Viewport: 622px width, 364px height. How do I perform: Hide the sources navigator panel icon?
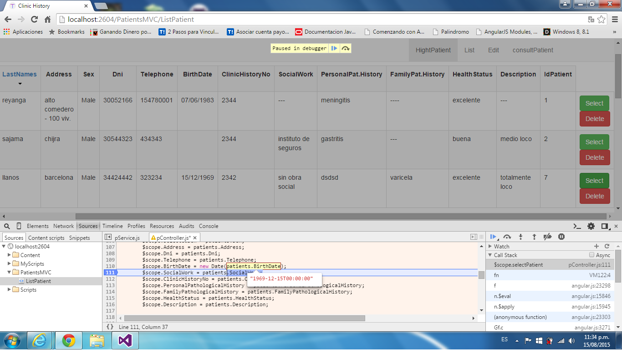pos(108,237)
